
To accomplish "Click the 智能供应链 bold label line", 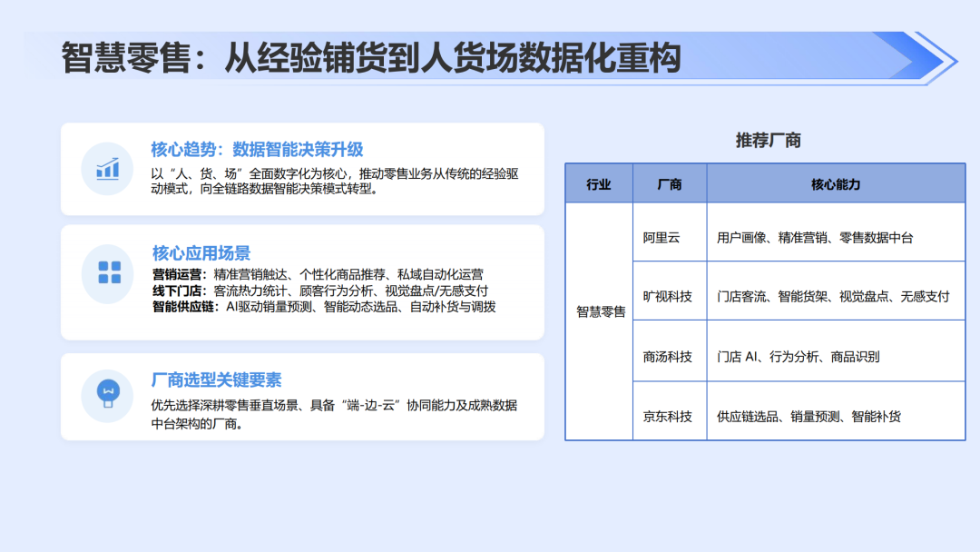I will coord(324,307).
